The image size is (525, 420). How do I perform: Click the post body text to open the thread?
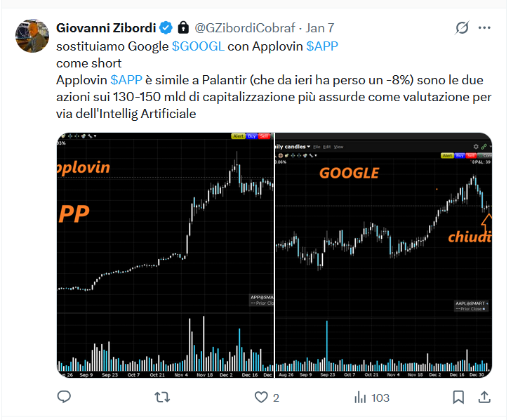tap(274, 97)
